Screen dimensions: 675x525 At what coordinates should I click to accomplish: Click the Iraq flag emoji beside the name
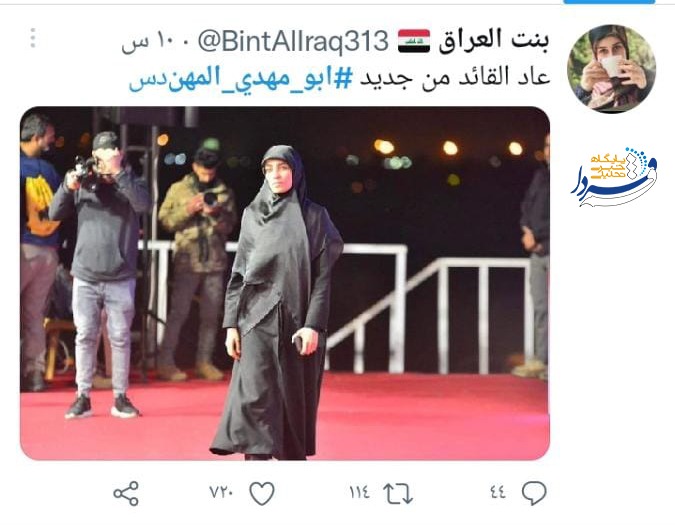coord(414,41)
